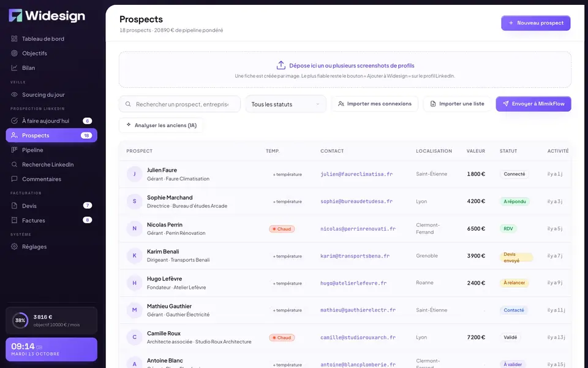Image resolution: width=588 pixels, height=368 pixels.
Task: Open Tableau de bord menu item
Action: (x=51, y=39)
